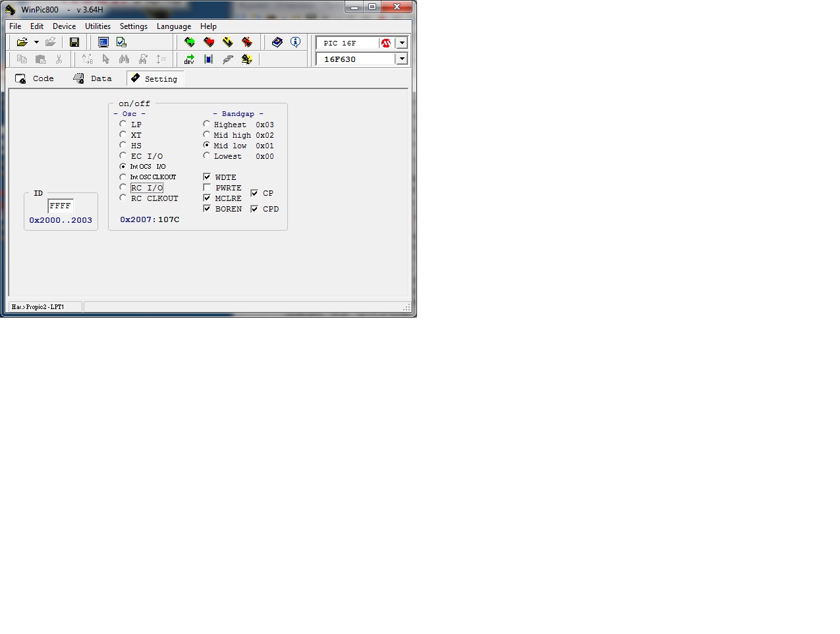Screen dimensions: 840x634
Task: Click the red Microchip logo icon
Action: point(386,43)
